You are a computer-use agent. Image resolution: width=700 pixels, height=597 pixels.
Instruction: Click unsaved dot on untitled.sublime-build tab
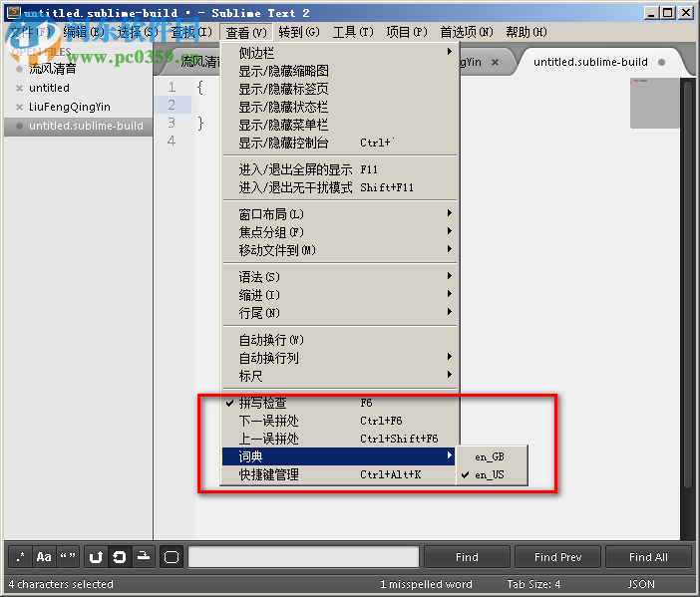coord(661,63)
